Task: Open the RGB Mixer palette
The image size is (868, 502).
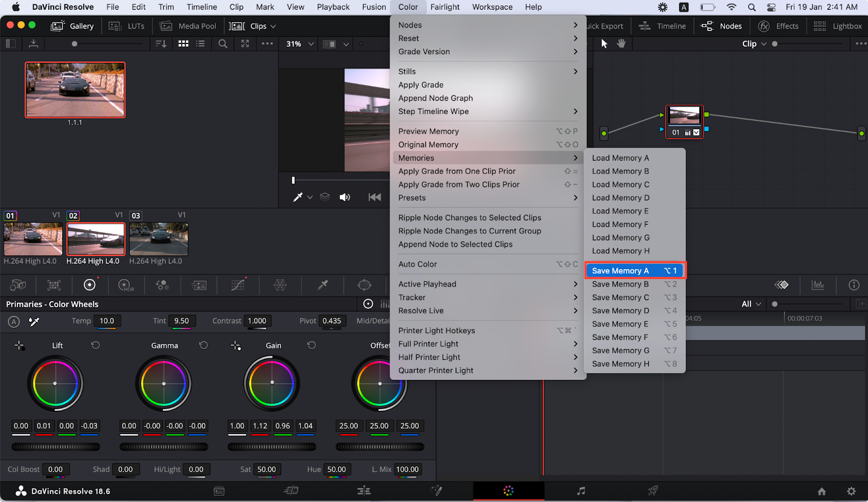Action: (162, 284)
